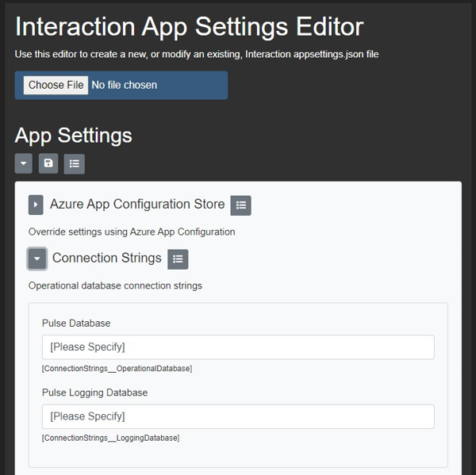Collapse the Connection Strings section
The width and height of the screenshot is (476, 475).
pyautogui.click(x=36, y=259)
